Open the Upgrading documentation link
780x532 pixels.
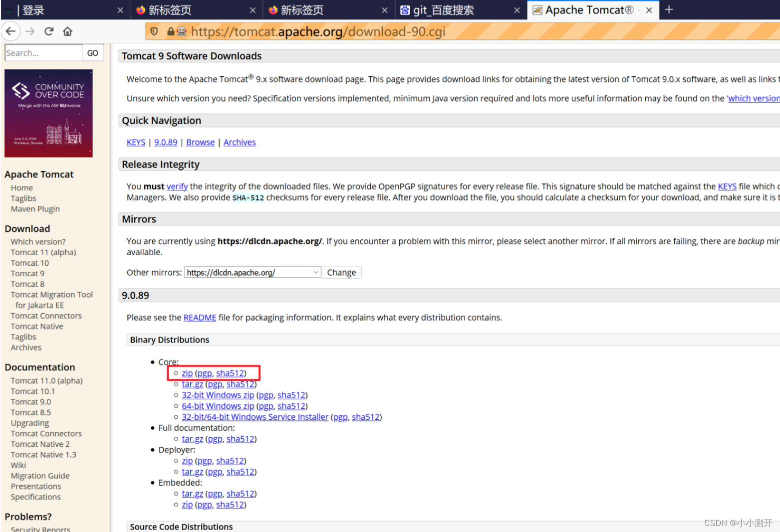coord(30,423)
